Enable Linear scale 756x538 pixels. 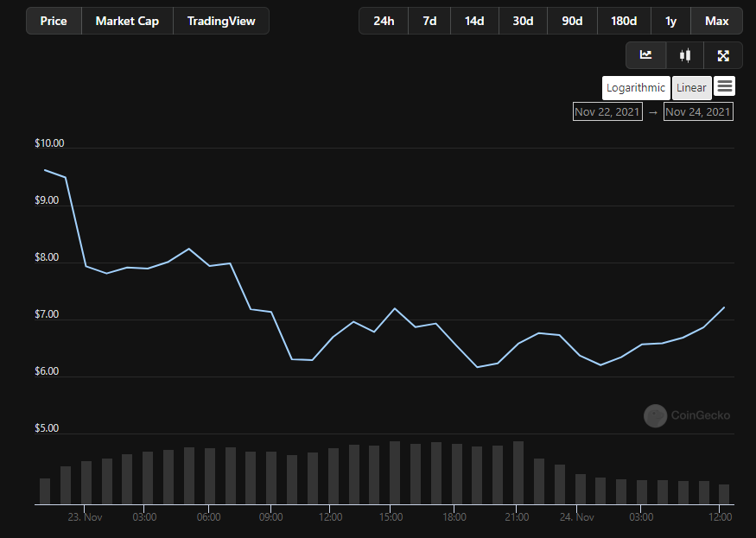point(691,87)
